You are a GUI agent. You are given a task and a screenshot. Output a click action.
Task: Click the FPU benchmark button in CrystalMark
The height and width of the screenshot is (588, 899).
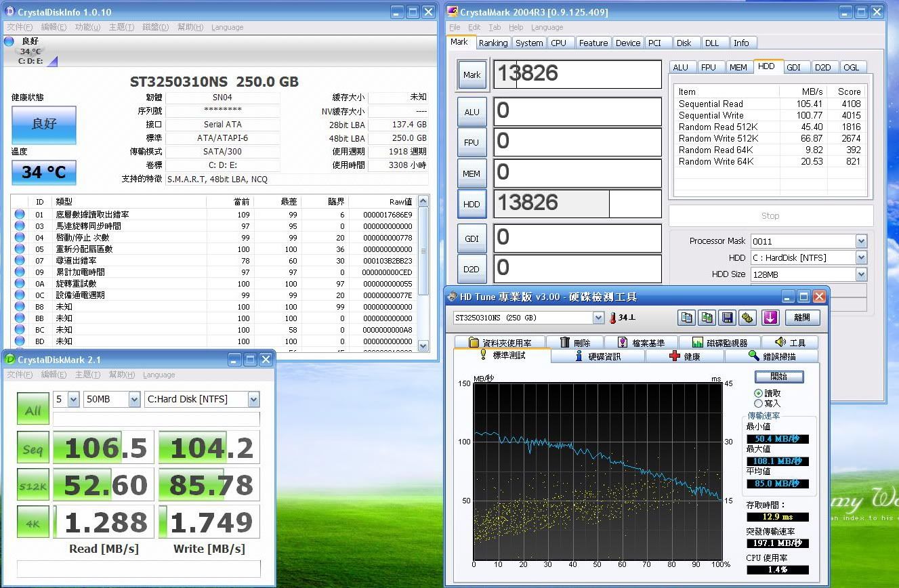tap(472, 142)
